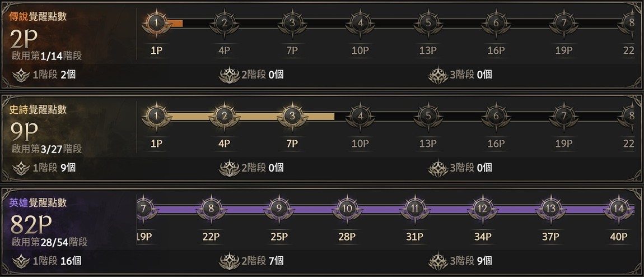This screenshot has width=644, height=277.
Task: Click the 28P label in the 英雄 track
Action: [347, 236]
